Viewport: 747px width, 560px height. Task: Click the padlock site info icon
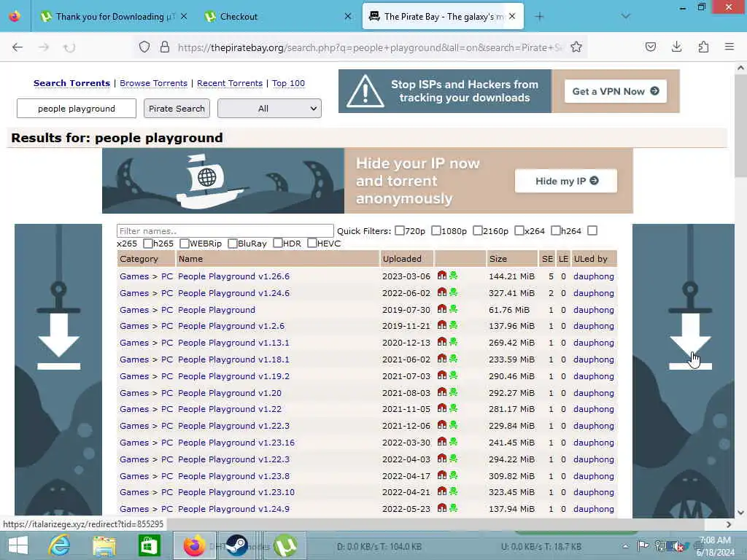164,47
